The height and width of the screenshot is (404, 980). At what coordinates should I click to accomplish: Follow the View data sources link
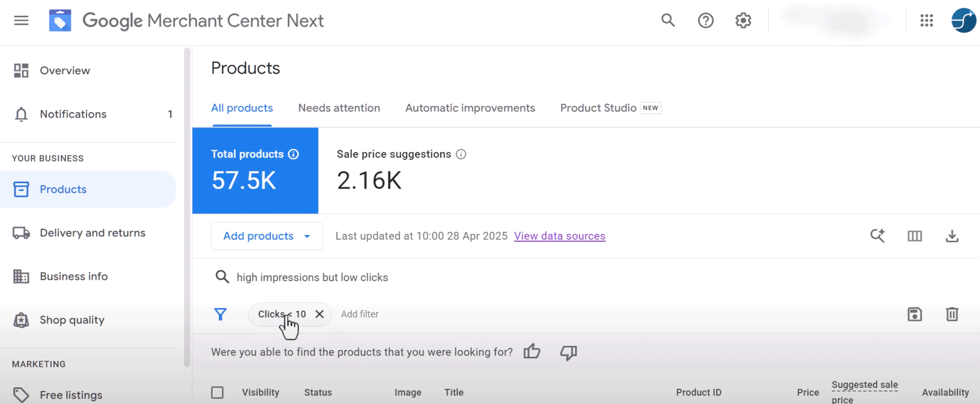559,236
